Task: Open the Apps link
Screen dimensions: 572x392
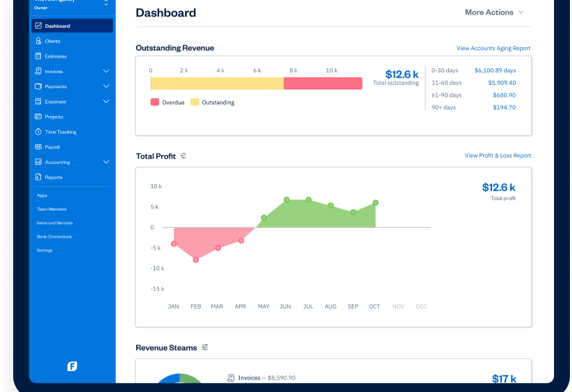Action: 42,195
